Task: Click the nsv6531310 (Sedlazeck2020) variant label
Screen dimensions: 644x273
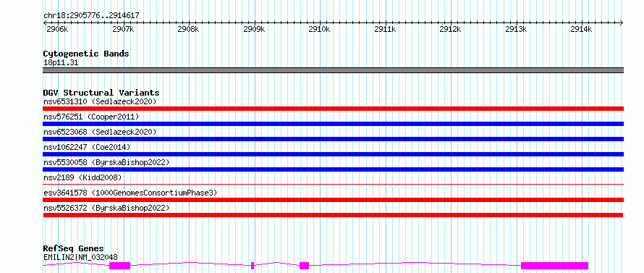Action: point(100,101)
